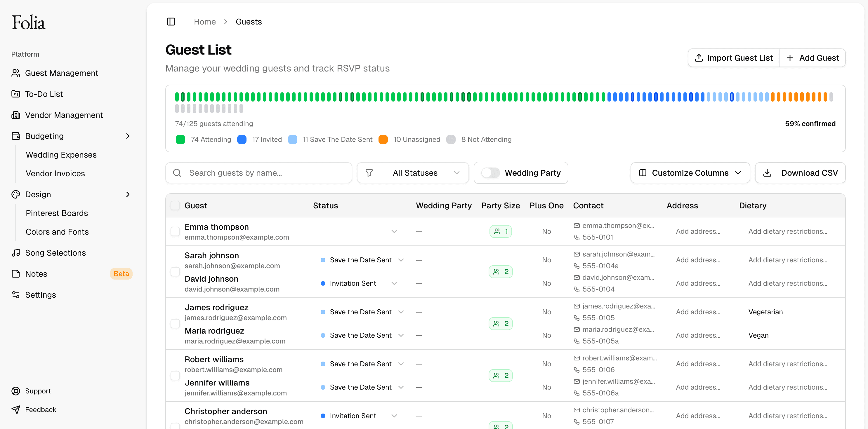Enable the Wedding Party toggle switch
The height and width of the screenshot is (429, 868).
490,173
